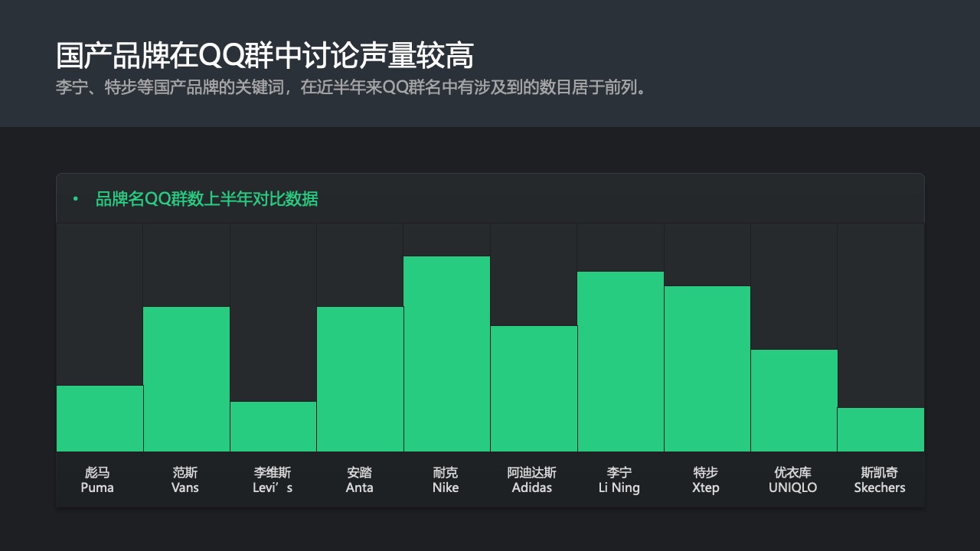The image size is (980, 551).
Task: Click the green Levi's bar
Action: click(x=273, y=427)
